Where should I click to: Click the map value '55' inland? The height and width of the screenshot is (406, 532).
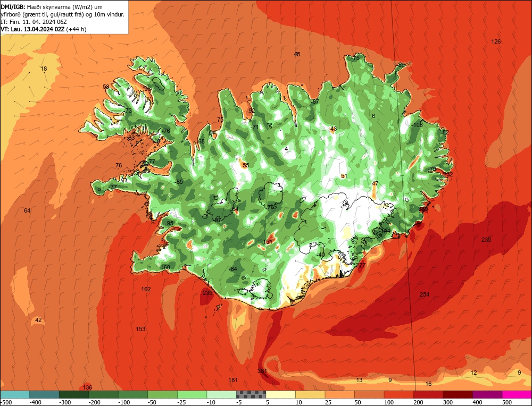(246, 165)
